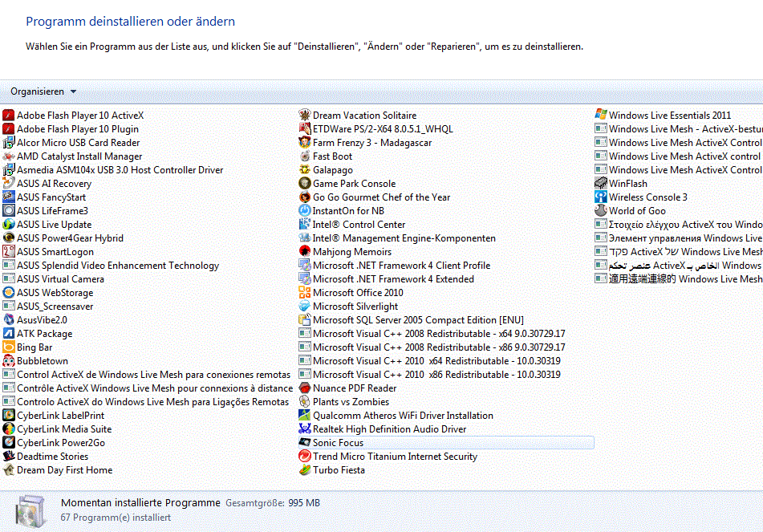The image size is (763, 532).
Task: Click the ASUS AI Recovery icon
Action: (8, 184)
